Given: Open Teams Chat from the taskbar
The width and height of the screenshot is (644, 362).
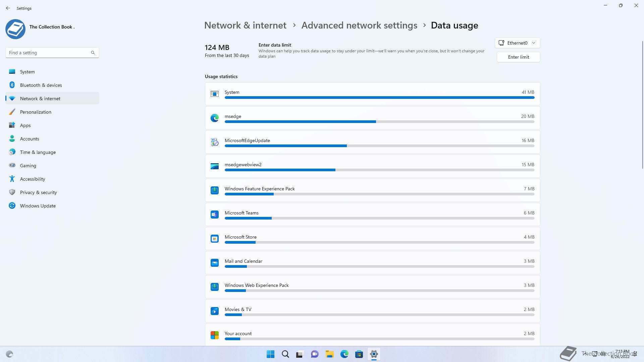Looking at the screenshot, I should [315, 354].
